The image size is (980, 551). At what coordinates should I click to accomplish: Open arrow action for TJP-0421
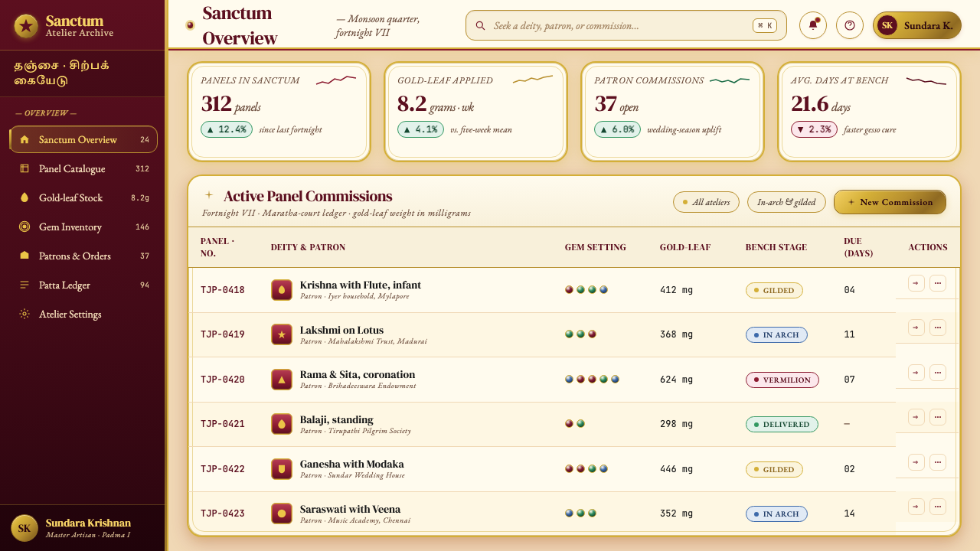(916, 417)
